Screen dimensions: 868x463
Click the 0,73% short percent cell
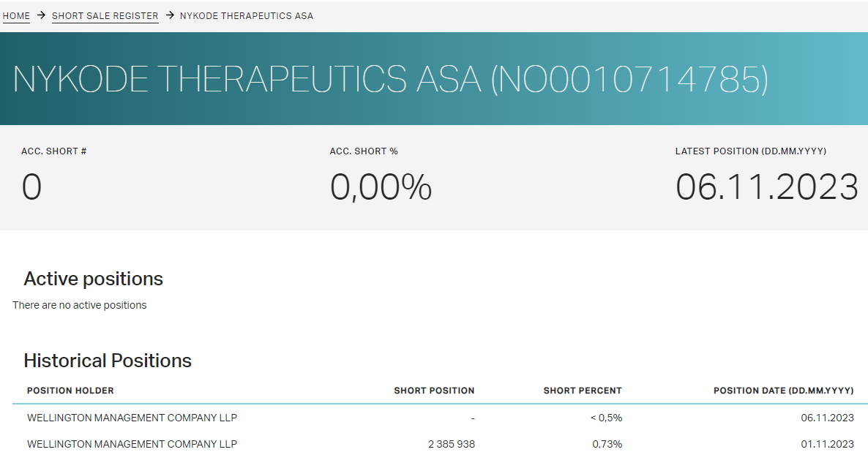click(607, 444)
